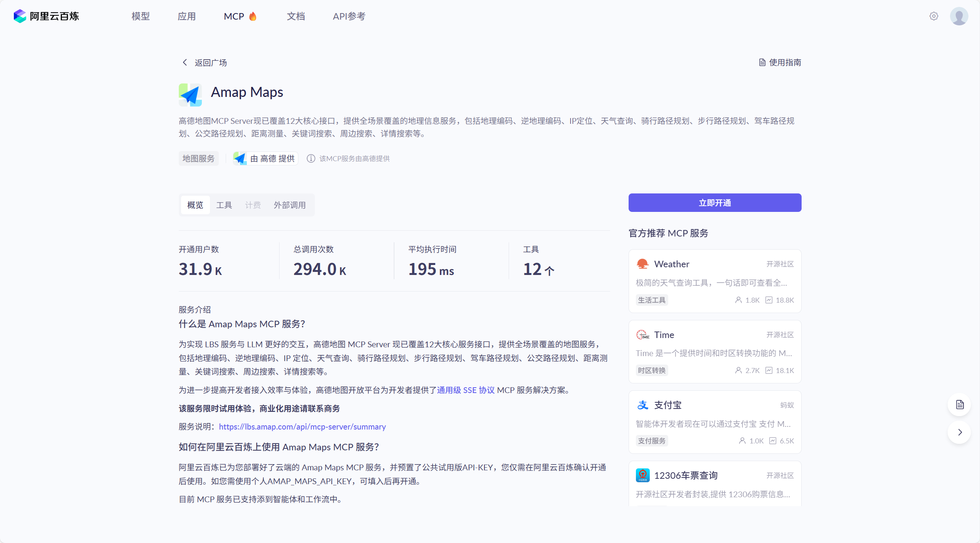Viewport: 980px width, 543px height.
Task: Open the lbs.amap.com mcp-server summary link
Action: (302, 426)
